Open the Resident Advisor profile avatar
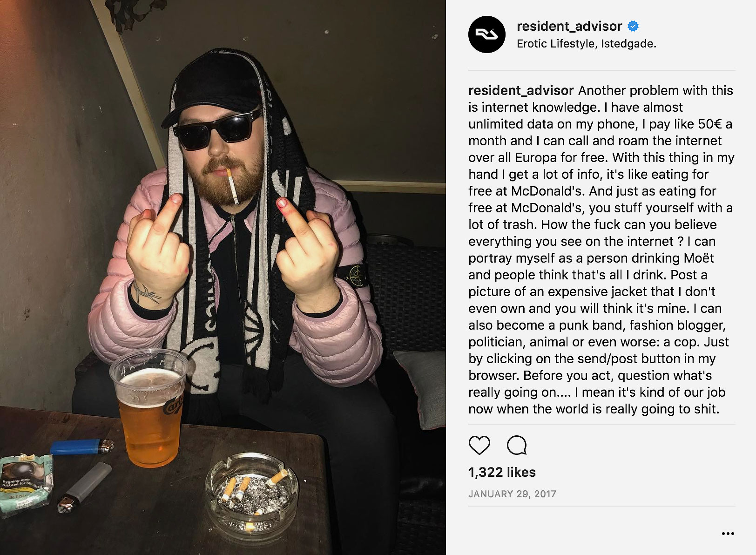This screenshot has height=555, width=756. point(487,34)
